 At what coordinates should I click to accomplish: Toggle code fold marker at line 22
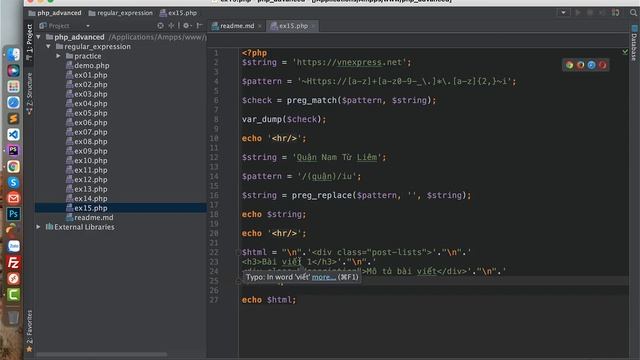click(238, 252)
